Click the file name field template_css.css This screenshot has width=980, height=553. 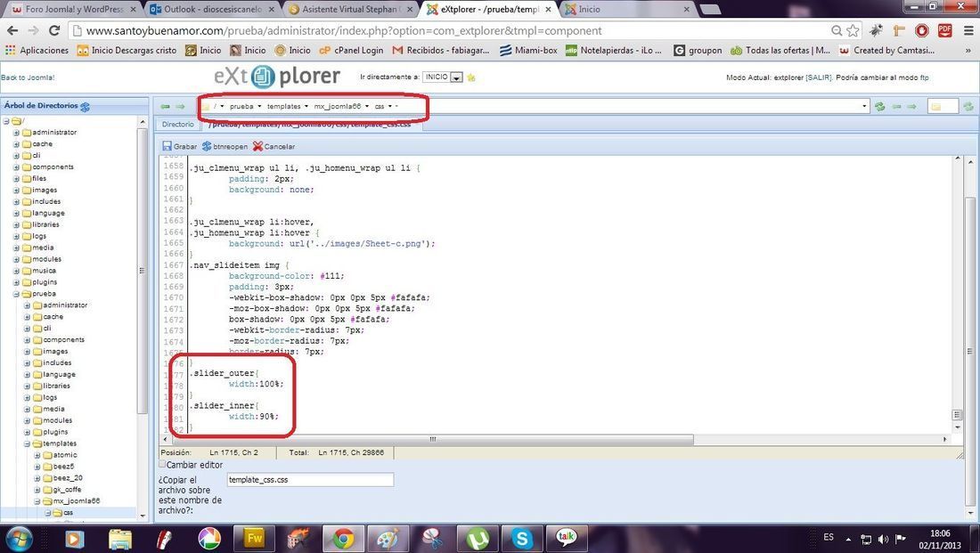click(x=310, y=480)
